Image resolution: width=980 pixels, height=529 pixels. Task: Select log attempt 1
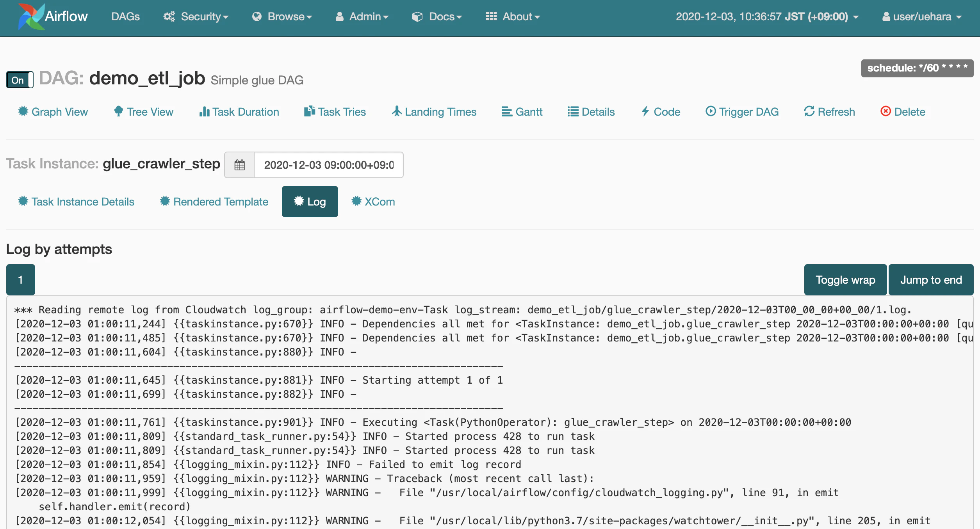click(21, 280)
